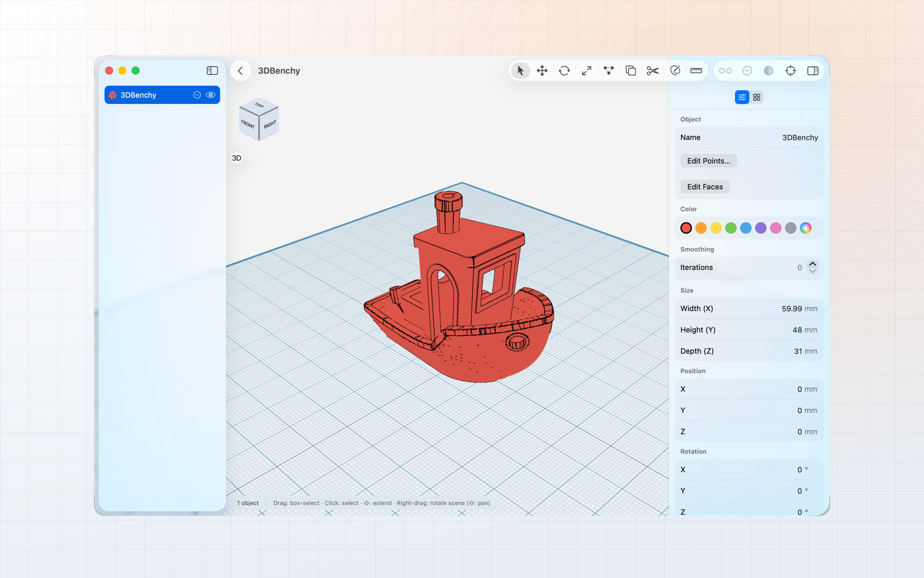The width and height of the screenshot is (924, 578).
Task: Click the Edit Points... button
Action: pyautogui.click(x=709, y=161)
